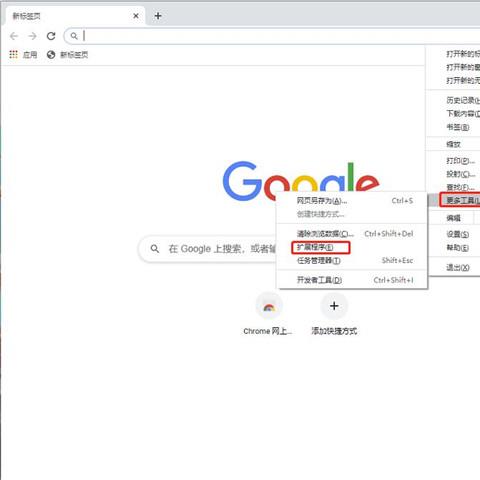Viewport: 480px width, 480px height.
Task: Choose 清除浏览数据(C)... from submenu
Action: (353, 234)
